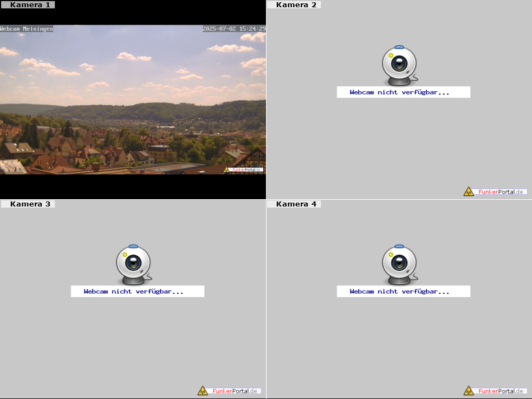Open the FunkerPortal.de logo in Kamera 3
Viewport: 532px width, 399px height.
[230, 391]
